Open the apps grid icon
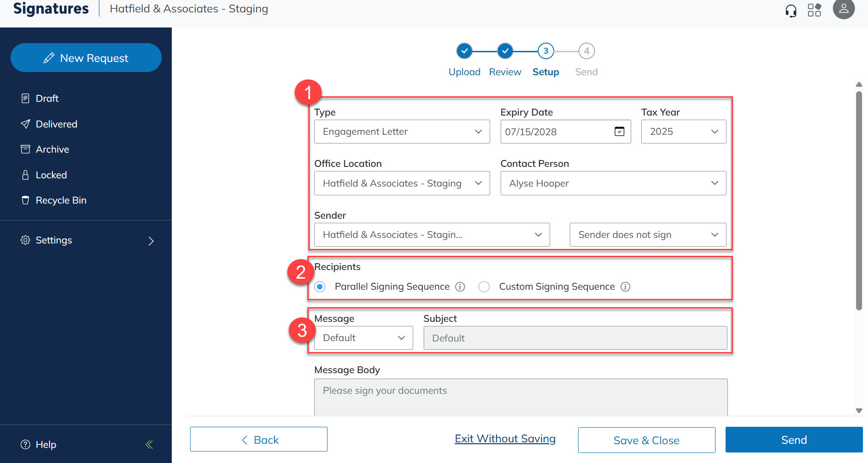Image resolution: width=868 pixels, height=463 pixels. [x=814, y=10]
